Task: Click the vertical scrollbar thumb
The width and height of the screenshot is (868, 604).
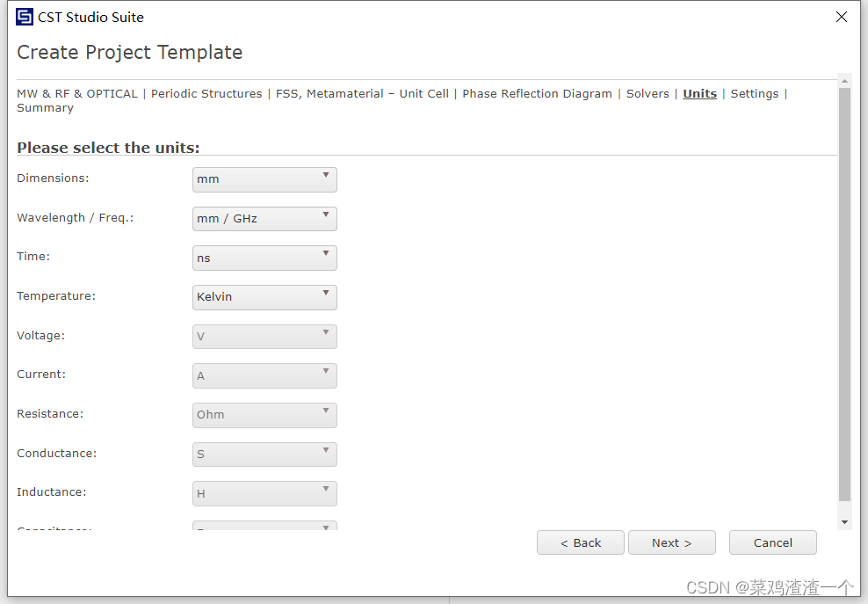Action: click(x=844, y=295)
